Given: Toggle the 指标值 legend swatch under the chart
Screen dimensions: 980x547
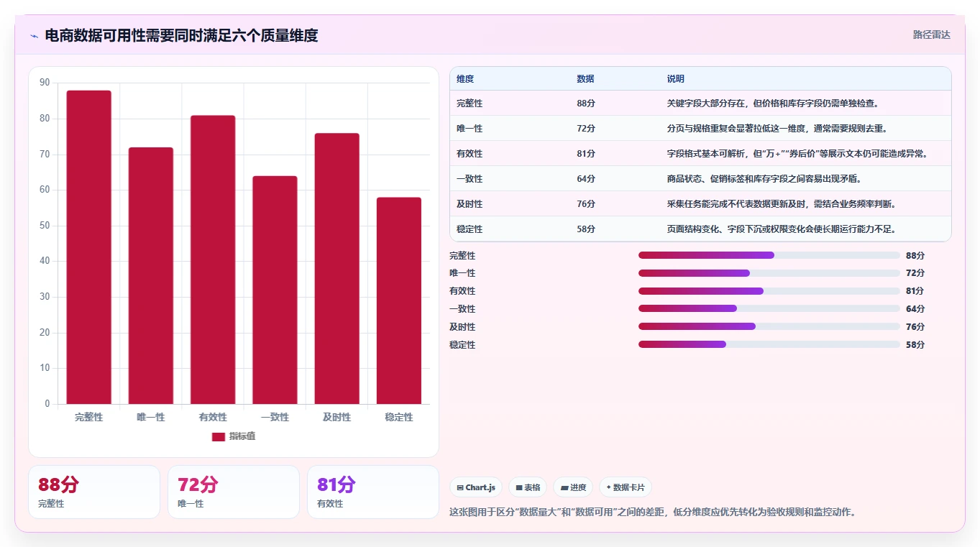Looking at the screenshot, I should point(219,437).
